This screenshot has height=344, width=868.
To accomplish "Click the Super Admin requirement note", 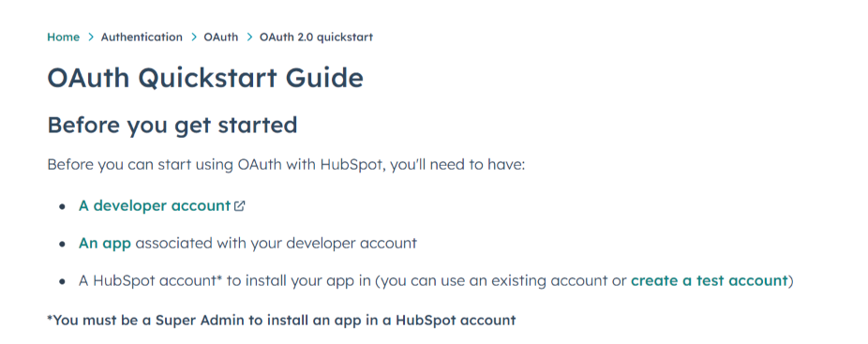I will point(281,321).
